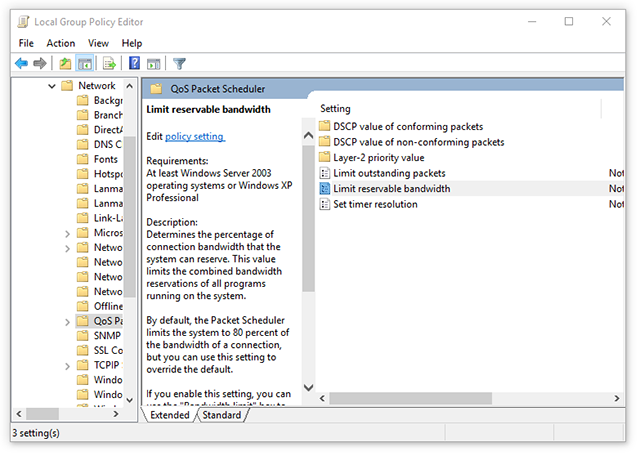Screen dimensions: 640x456
Task: Toggle the Show/Hide Action Pane toolbar icon
Action: coord(153,64)
